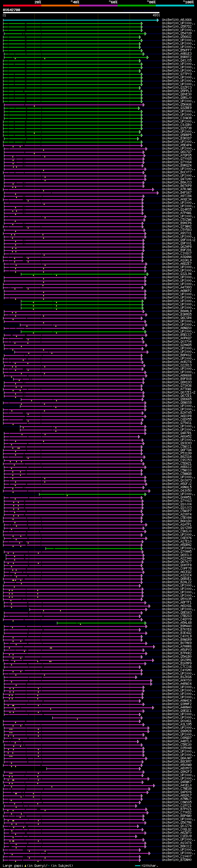Select hit UniRef100_Q96M28

tap(177, 731)
